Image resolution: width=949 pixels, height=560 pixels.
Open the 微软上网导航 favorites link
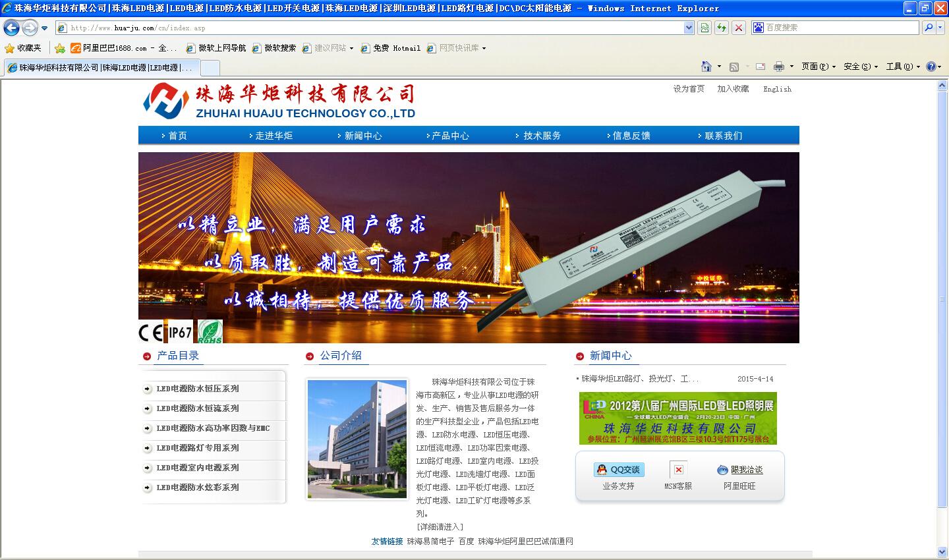[x=216, y=48]
